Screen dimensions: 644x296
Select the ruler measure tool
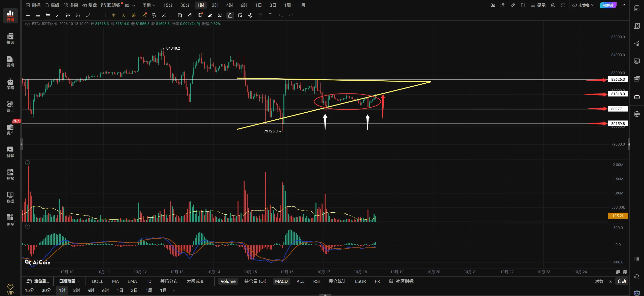coord(190,15)
